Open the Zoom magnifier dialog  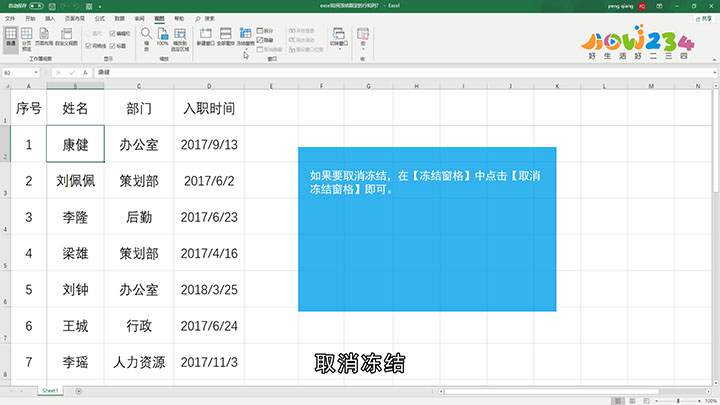click(146, 38)
